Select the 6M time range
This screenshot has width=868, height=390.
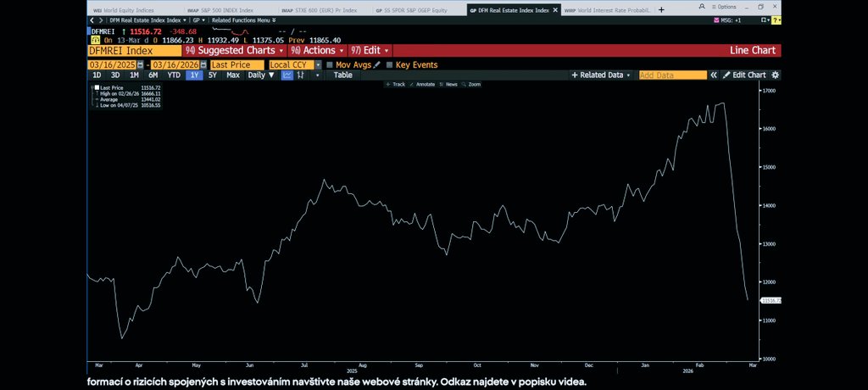[153, 75]
